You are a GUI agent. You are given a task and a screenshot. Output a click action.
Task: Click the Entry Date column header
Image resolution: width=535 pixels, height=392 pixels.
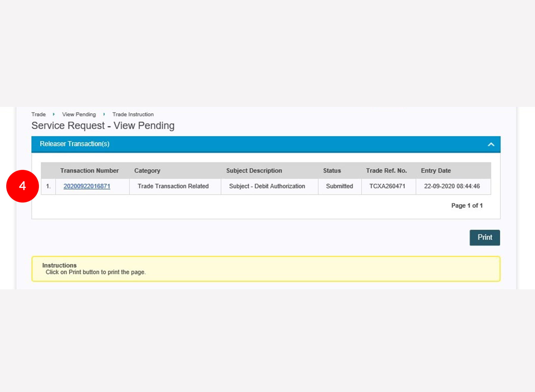tap(436, 170)
